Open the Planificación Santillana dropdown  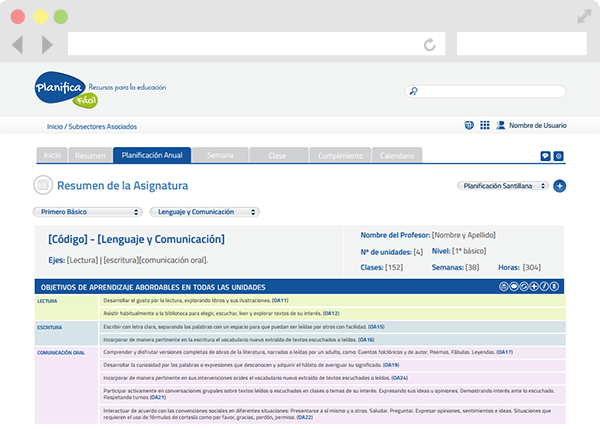pyautogui.click(x=502, y=186)
